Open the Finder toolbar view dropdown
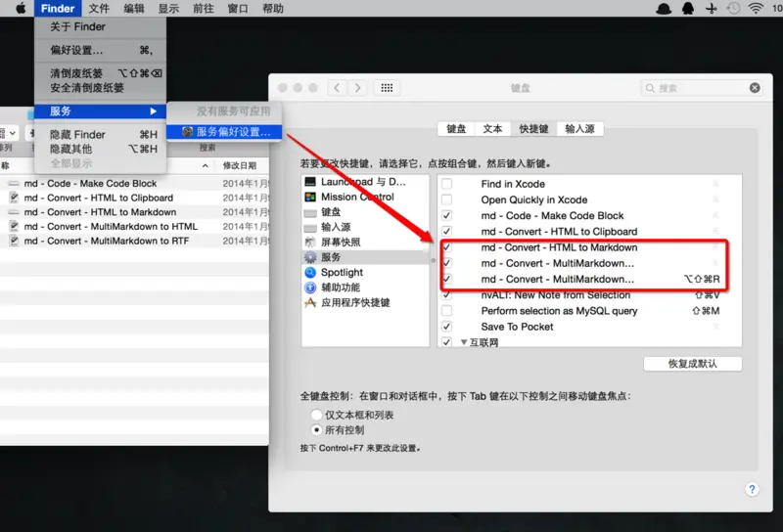Screen dimensions: 783x532 [9, 133]
